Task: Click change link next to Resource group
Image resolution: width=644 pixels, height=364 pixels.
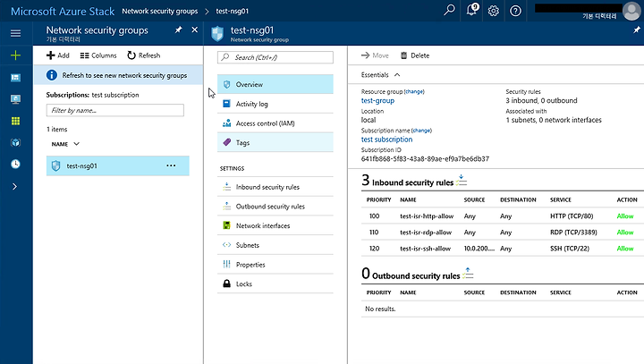Action: point(414,91)
